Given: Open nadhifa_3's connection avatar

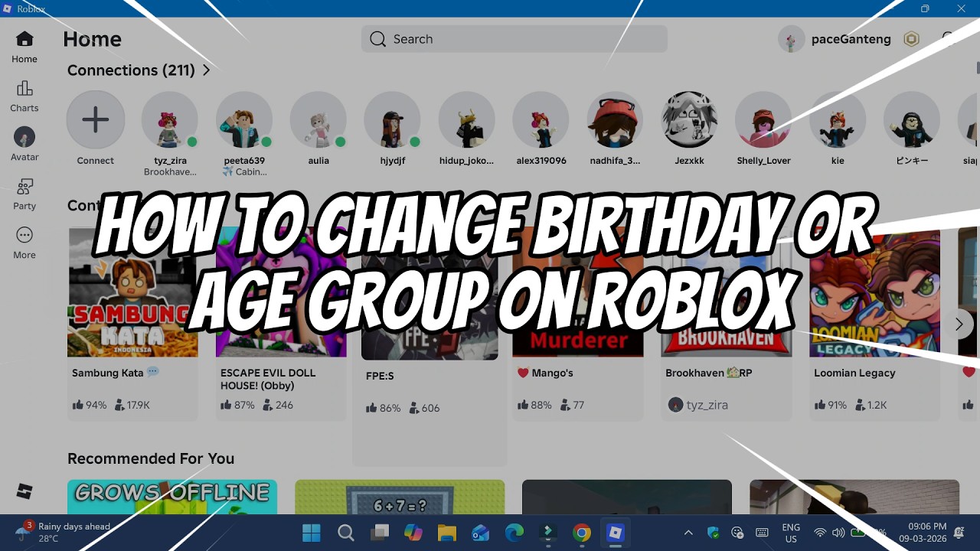Looking at the screenshot, I should coord(616,120).
